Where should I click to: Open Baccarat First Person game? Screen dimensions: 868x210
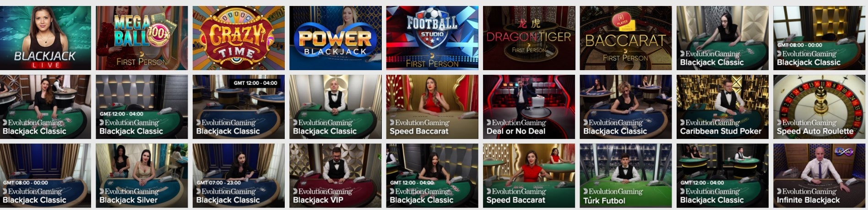pyautogui.click(x=626, y=38)
